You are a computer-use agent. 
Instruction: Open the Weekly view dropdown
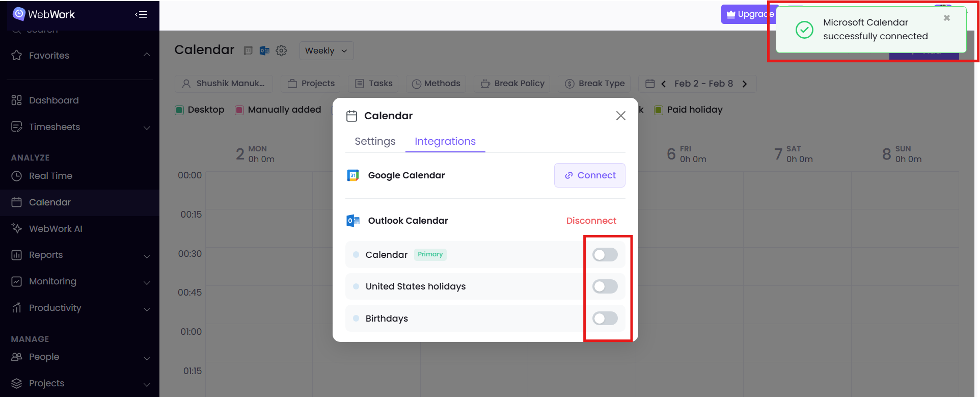326,50
